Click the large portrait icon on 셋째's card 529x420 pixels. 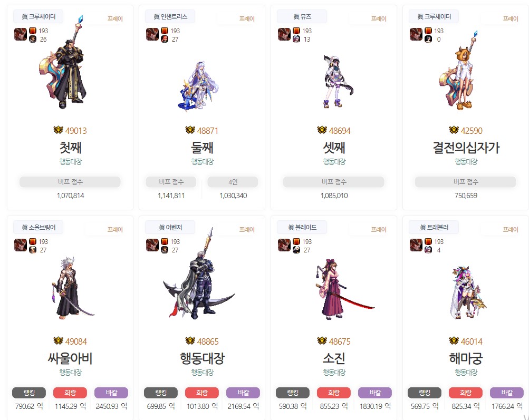coord(284,34)
